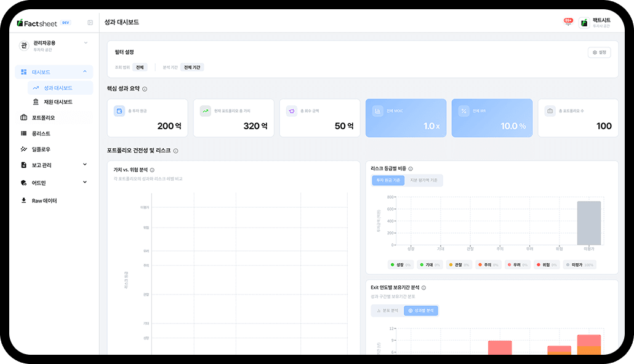This screenshot has height=364, width=634.
Task: Open the 롱리스트 list icon
Action: pos(23,133)
